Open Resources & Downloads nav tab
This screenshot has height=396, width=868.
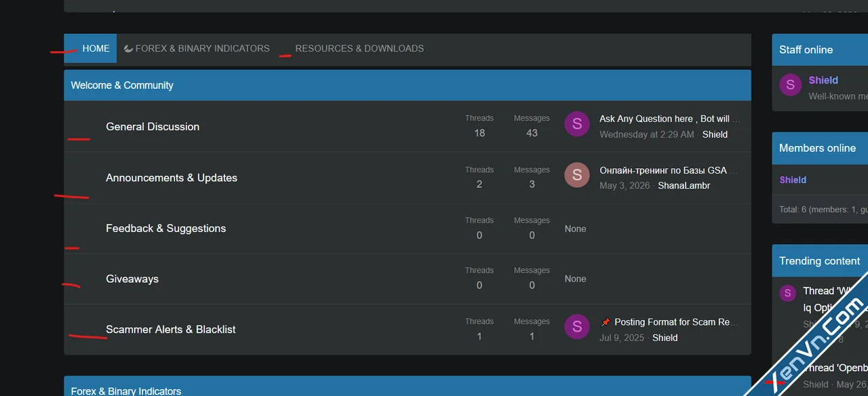coord(359,48)
